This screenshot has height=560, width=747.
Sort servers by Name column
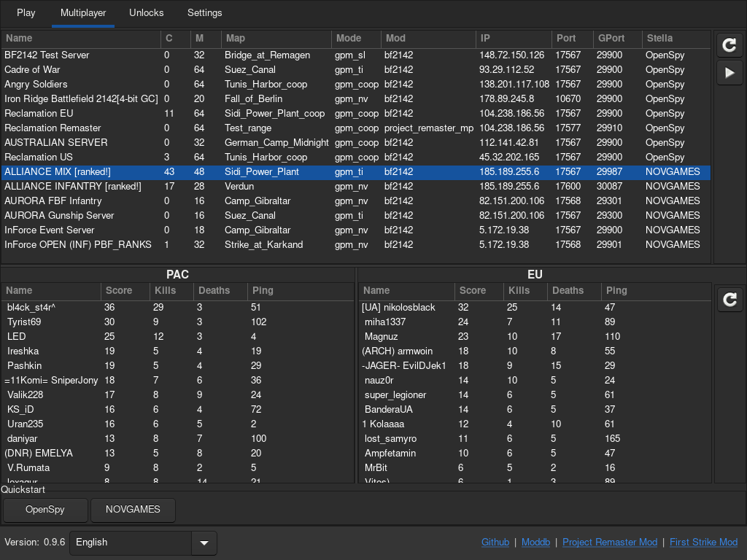81,39
